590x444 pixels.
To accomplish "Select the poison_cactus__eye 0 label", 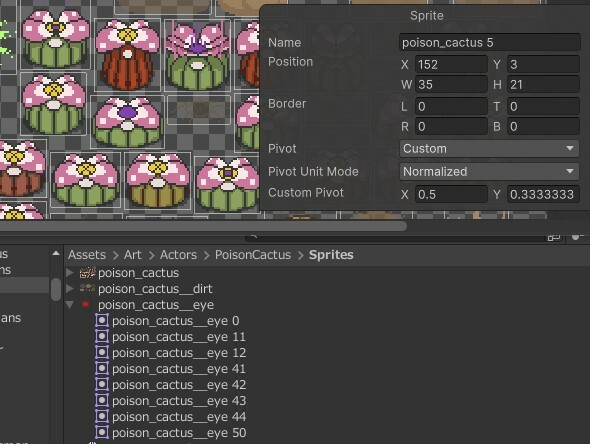I will click(176, 321).
